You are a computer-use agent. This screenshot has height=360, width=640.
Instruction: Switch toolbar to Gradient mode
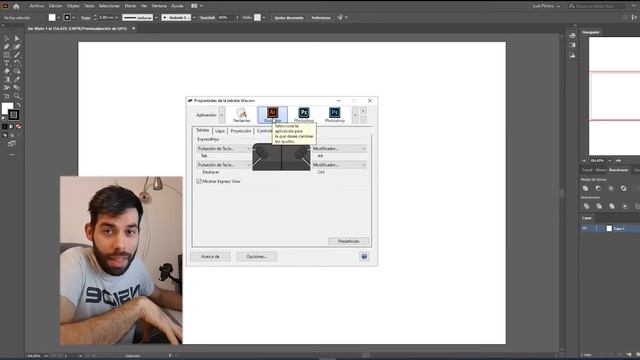tap(11, 127)
